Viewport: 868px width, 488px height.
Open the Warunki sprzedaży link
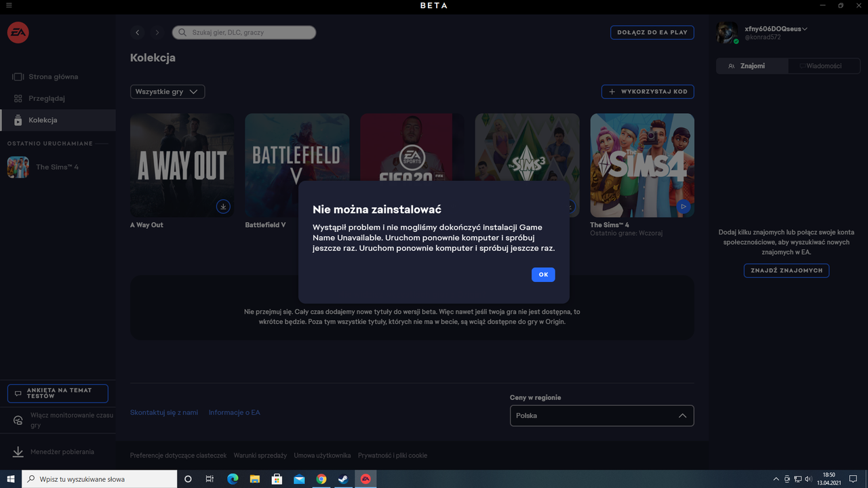(260, 455)
